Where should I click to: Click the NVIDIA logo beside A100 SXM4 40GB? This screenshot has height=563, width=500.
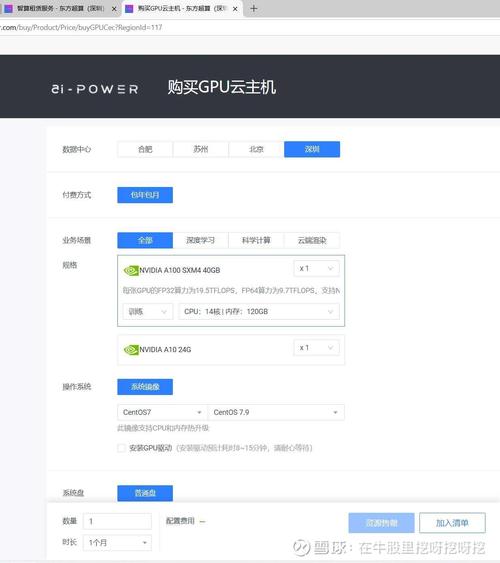pyautogui.click(x=131, y=270)
